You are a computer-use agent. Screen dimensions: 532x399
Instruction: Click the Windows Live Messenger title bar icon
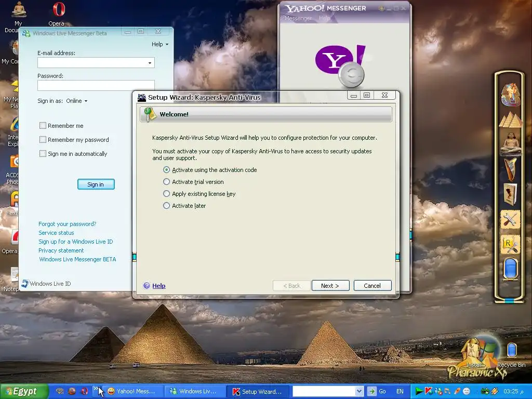tap(26, 33)
